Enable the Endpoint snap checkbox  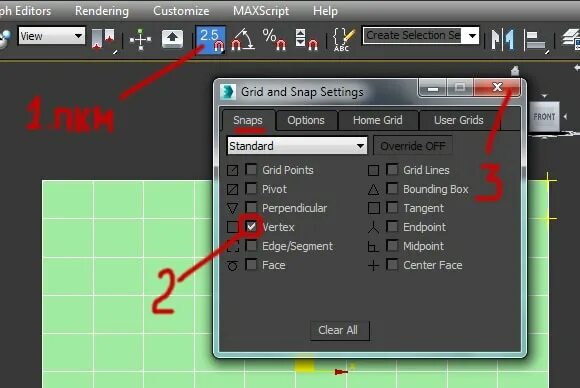(x=392, y=226)
